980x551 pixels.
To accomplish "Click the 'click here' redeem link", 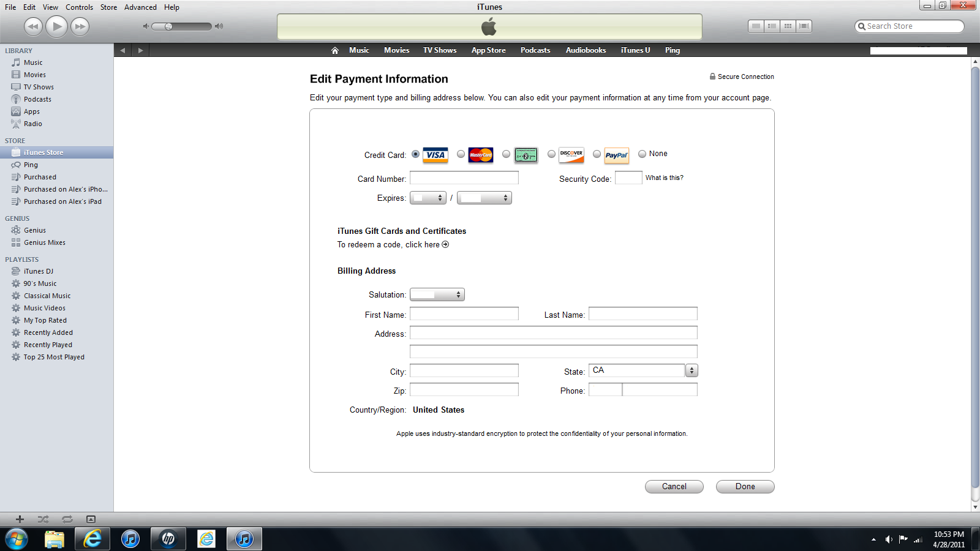I will pyautogui.click(x=423, y=244).
